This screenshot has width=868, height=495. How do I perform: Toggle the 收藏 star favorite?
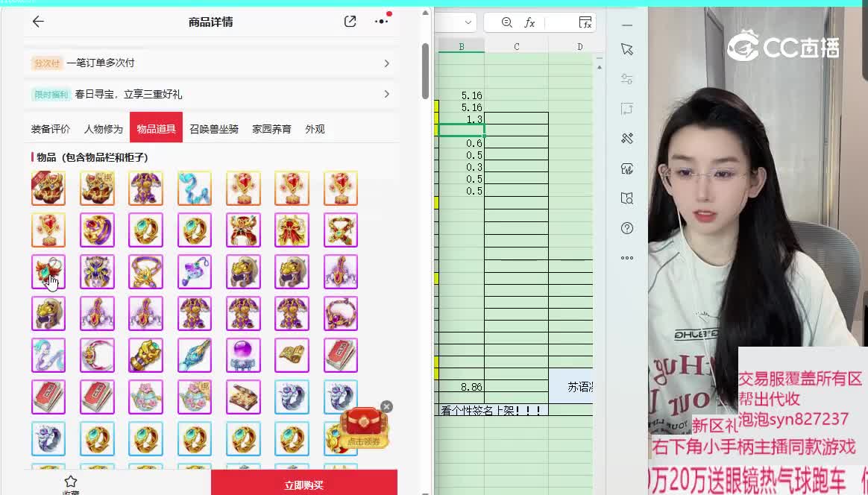[71, 482]
